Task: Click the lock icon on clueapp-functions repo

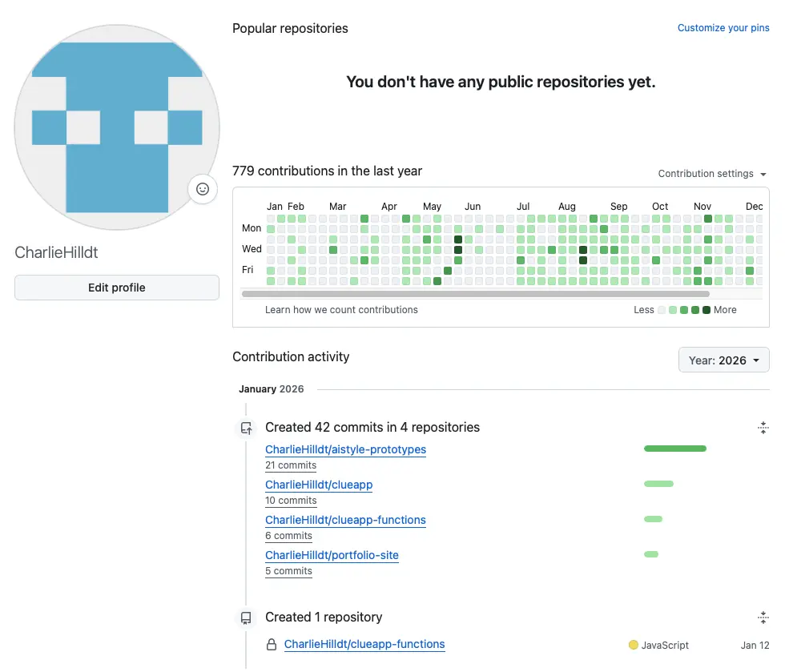Action: [x=272, y=644]
